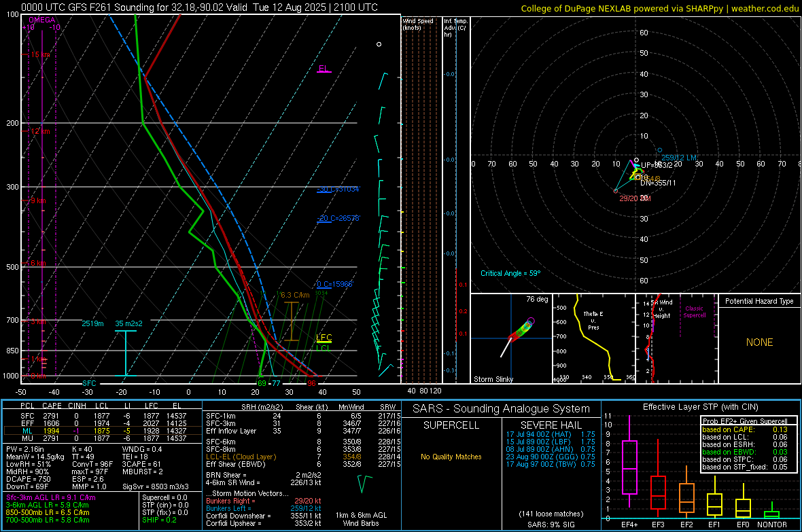Image resolution: width=802 pixels, height=532 pixels.
Task: Click the Theta-E v. Pres panel label
Action: [593, 320]
